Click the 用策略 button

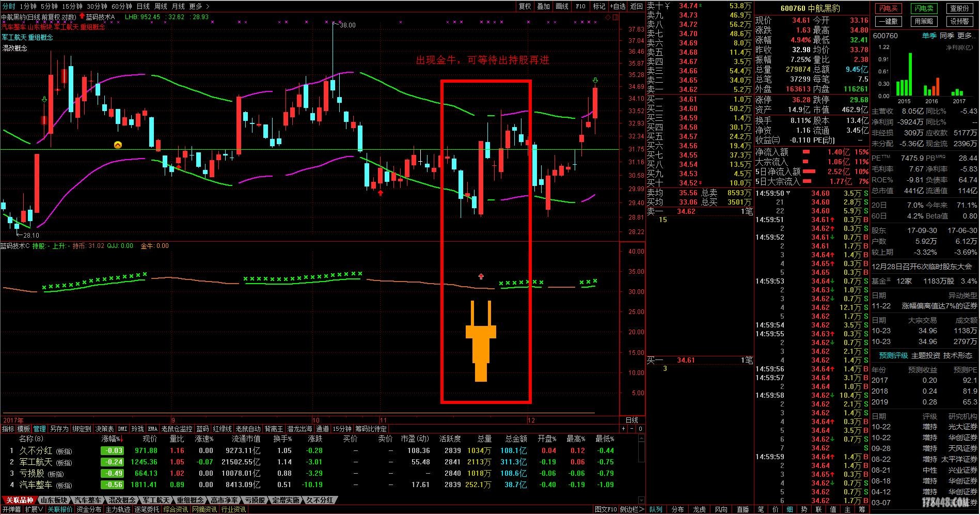(924, 21)
